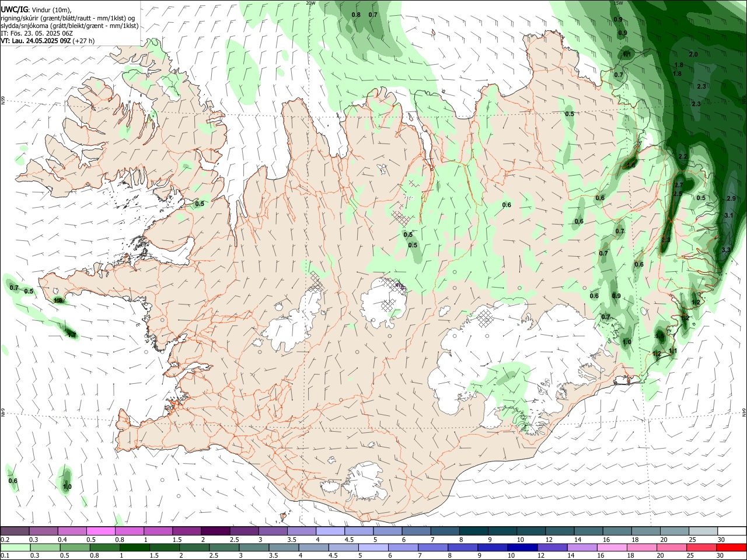Pick the darkest green swatch labeled 1, lower legend
Image resolution: width=747 pixels, height=560 pixels.
click(135, 547)
